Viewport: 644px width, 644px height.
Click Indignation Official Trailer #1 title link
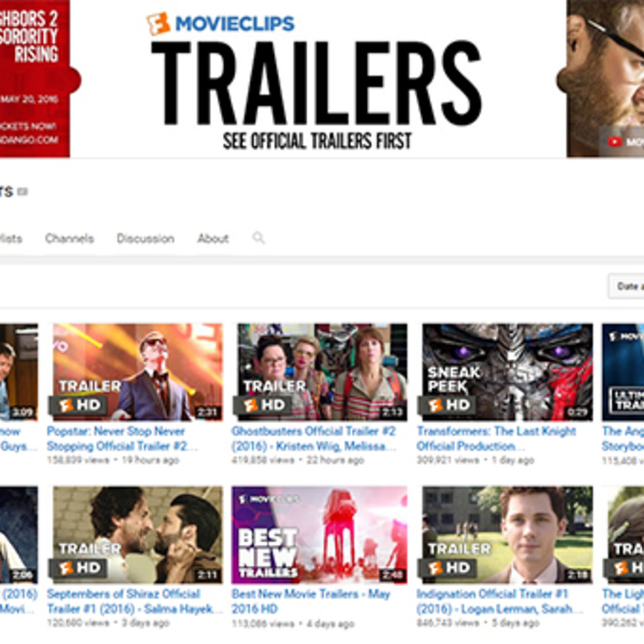pos(500,601)
